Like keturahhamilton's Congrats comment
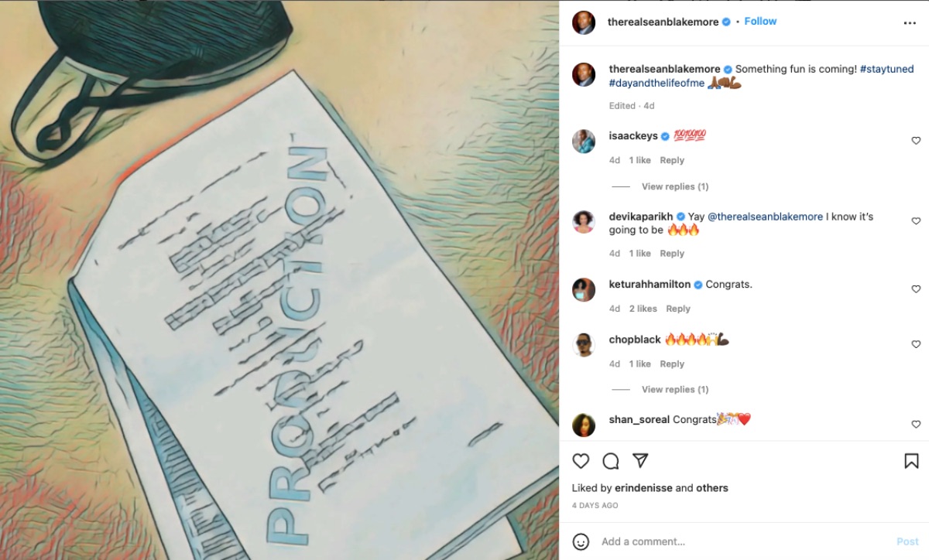Screen dimensions: 929x560 tap(916, 289)
